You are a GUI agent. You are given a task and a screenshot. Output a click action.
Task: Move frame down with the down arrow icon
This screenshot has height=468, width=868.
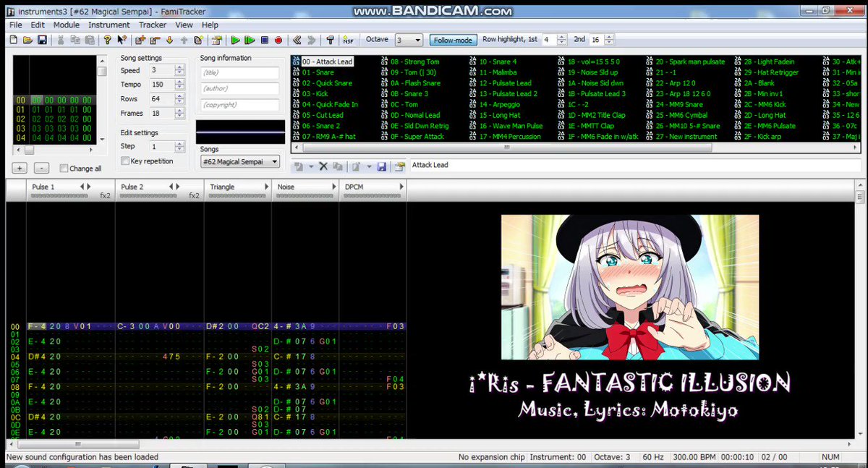click(x=169, y=40)
